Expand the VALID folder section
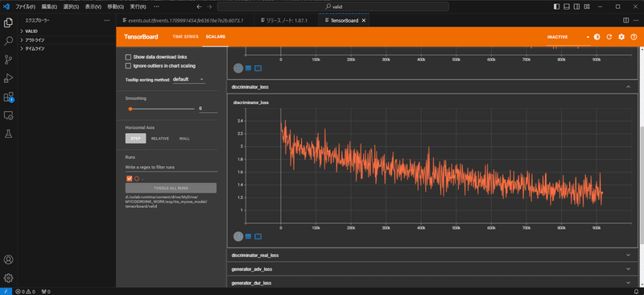The image size is (644, 295). [x=68, y=31]
